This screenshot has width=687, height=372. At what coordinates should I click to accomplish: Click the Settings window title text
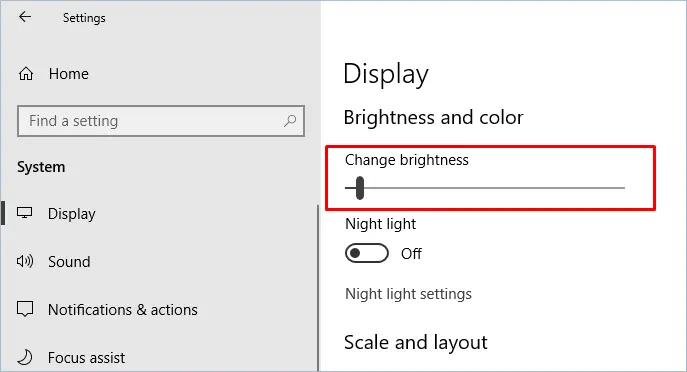pyautogui.click(x=84, y=18)
